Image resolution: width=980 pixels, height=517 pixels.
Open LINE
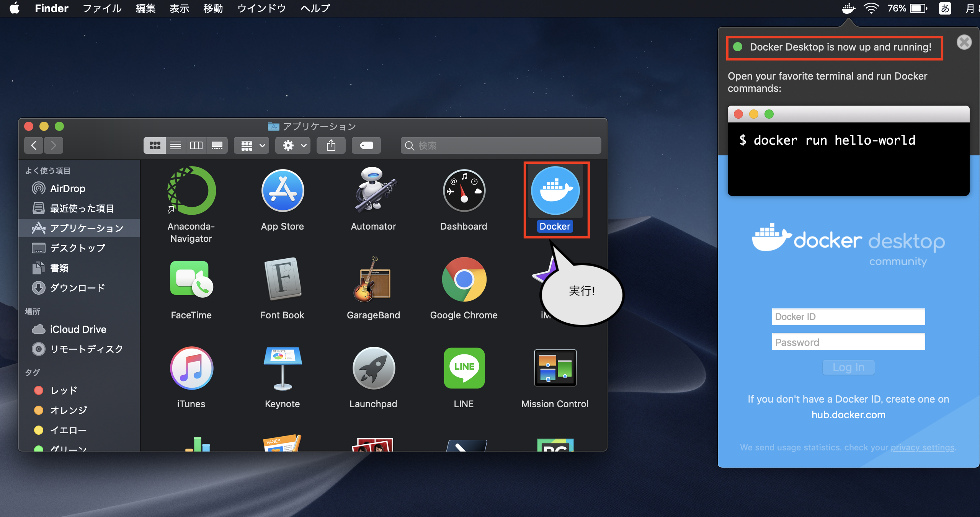pyautogui.click(x=464, y=368)
